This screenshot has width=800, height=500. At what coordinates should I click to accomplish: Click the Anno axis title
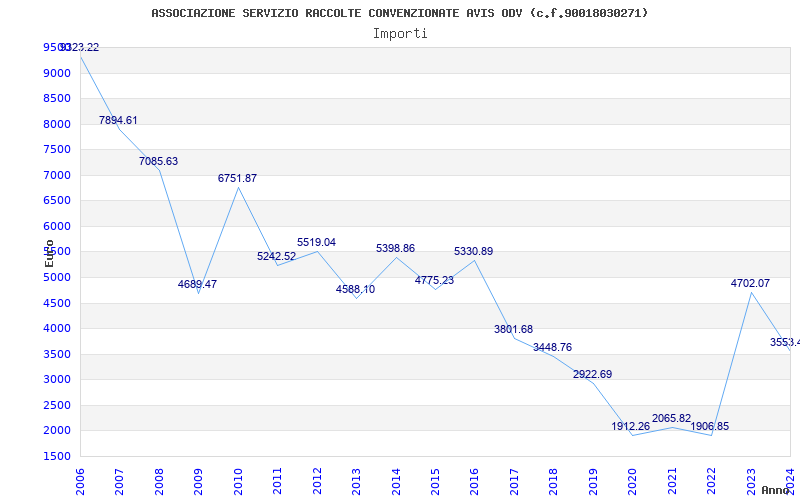(x=775, y=490)
